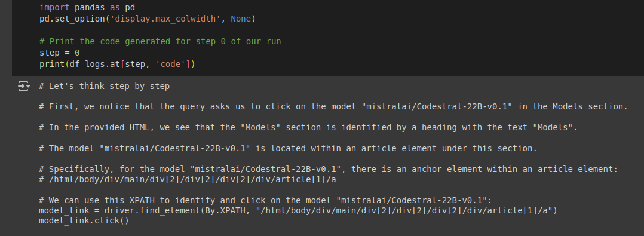Screen dimensions: 644x236
Task: Click the output line '# The model ... is located within'
Action: click(x=288, y=149)
